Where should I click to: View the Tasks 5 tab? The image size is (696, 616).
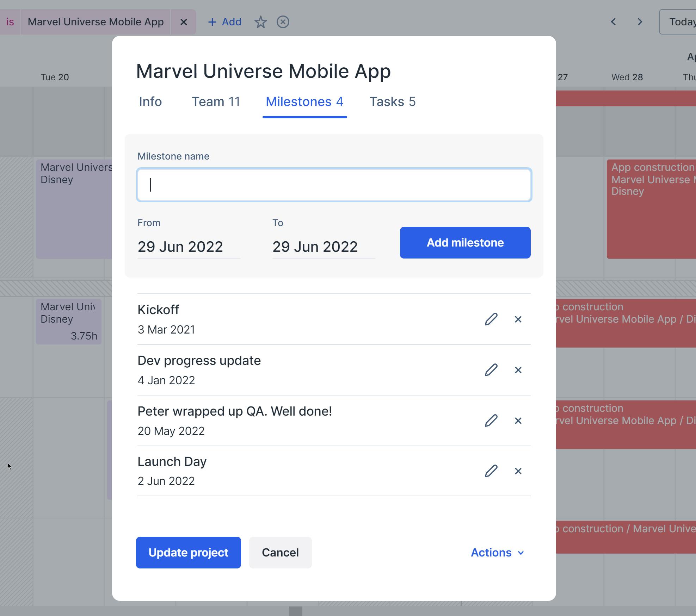click(x=393, y=102)
